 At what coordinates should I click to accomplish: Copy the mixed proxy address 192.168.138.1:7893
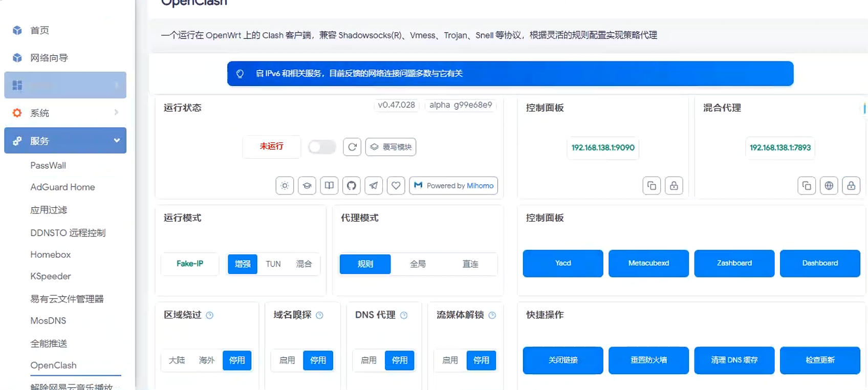point(807,186)
